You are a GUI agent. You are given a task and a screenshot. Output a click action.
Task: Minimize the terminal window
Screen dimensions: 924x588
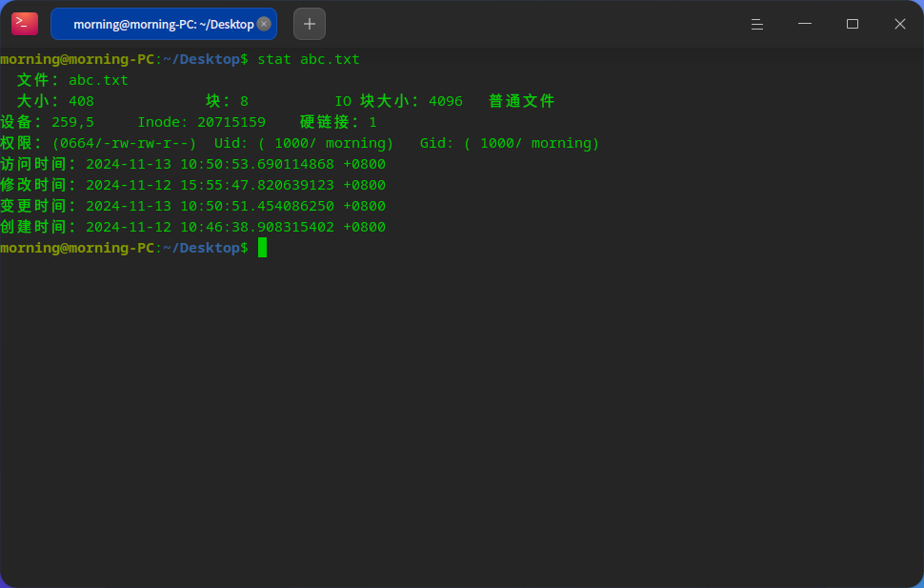(x=805, y=24)
